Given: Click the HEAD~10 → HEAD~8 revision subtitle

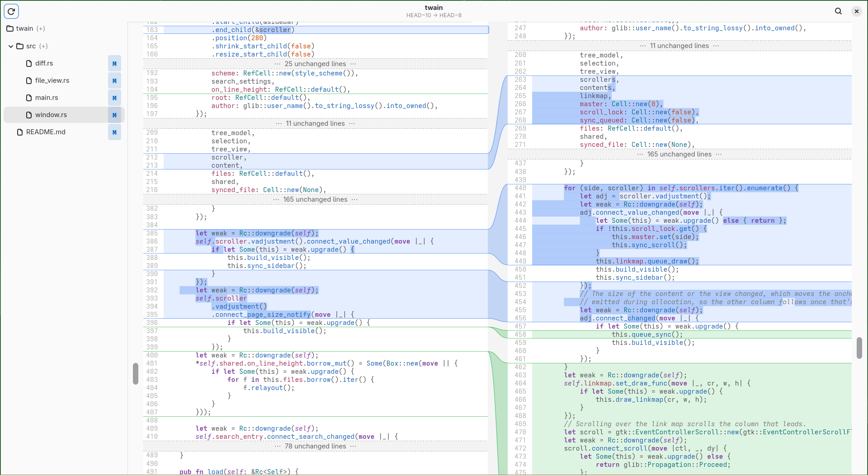Looking at the screenshot, I should [x=434, y=15].
